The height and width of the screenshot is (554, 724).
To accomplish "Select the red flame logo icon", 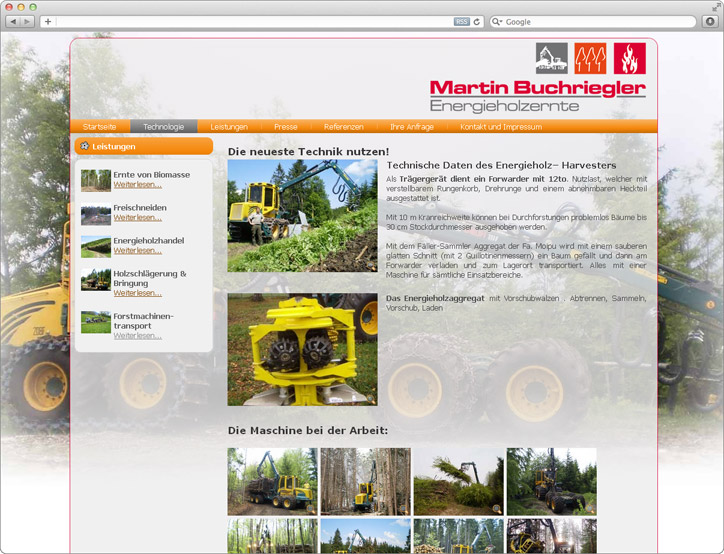I will [630, 58].
